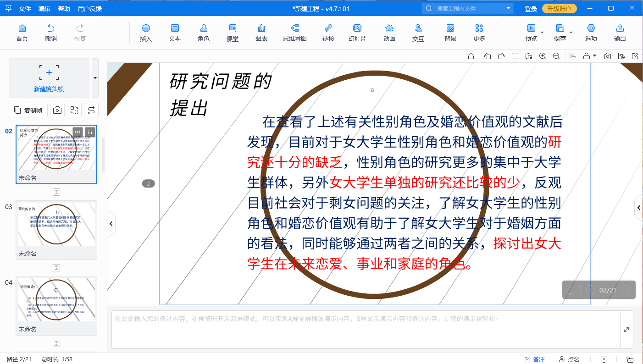
Task: Click the 复制帧 button
Action: click(x=28, y=110)
